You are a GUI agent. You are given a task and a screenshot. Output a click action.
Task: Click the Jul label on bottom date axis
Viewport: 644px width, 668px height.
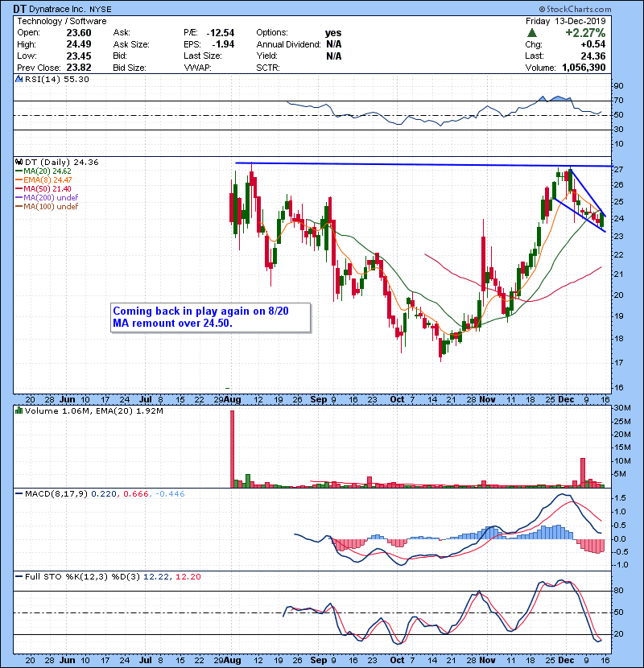click(x=146, y=660)
